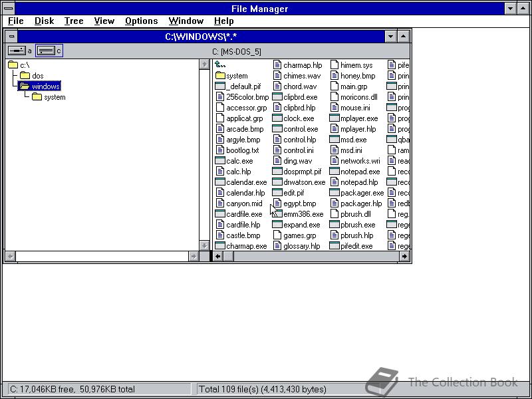532x399 pixels.
Task: Select pbrush.exe program icon
Action: [334, 225]
